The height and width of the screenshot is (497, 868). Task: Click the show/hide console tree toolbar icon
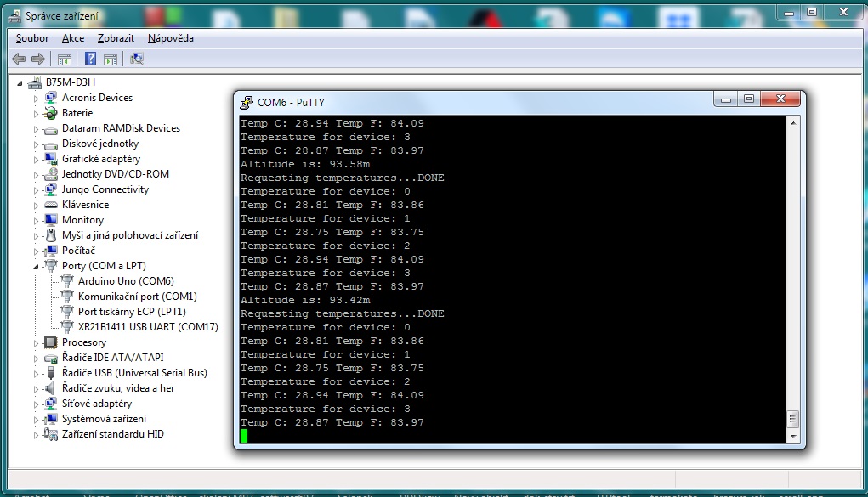pos(65,59)
